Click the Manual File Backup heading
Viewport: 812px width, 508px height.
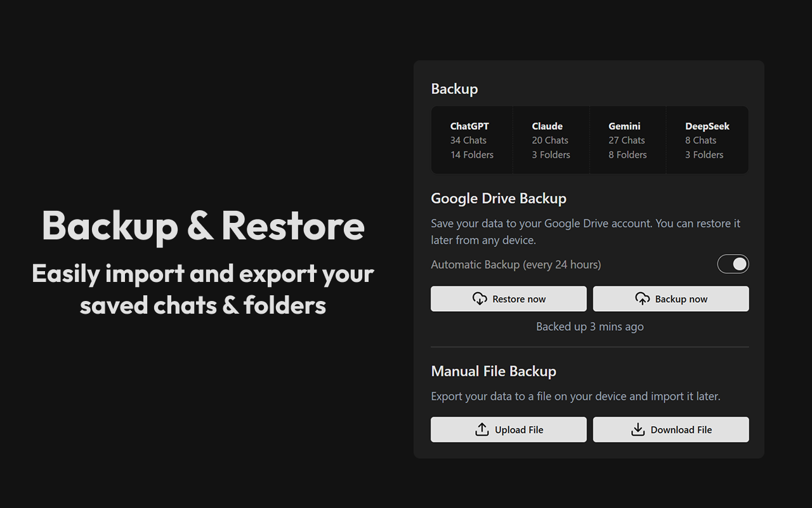[x=494, y=371]
